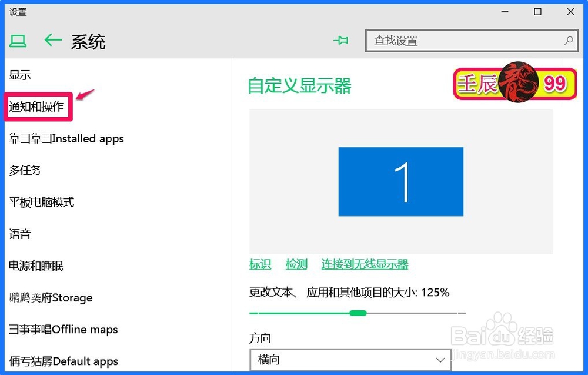Click the search magnifier in the search box
Image resolution: width=588 pixels, height=375 pixels.
[x=568, y=41]
